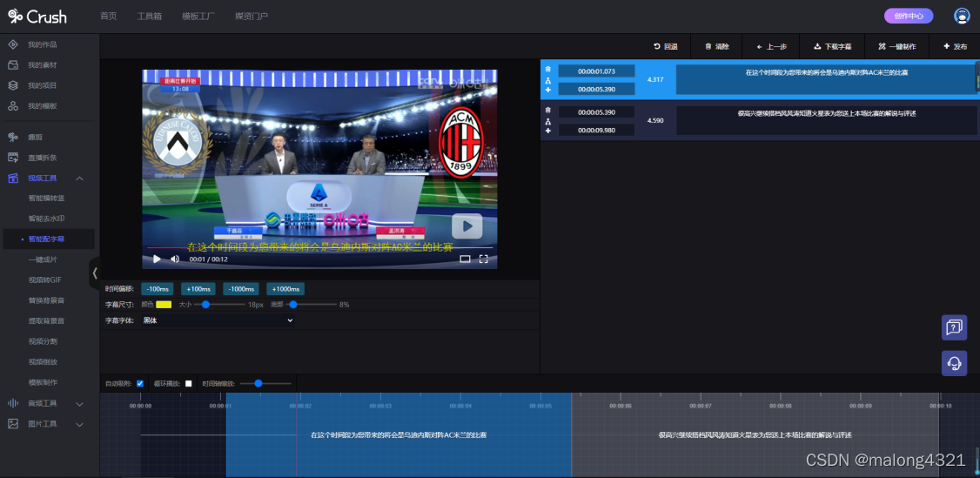
Task: Select 替换背景音 in video tools
Action: [x=46, y=300]
